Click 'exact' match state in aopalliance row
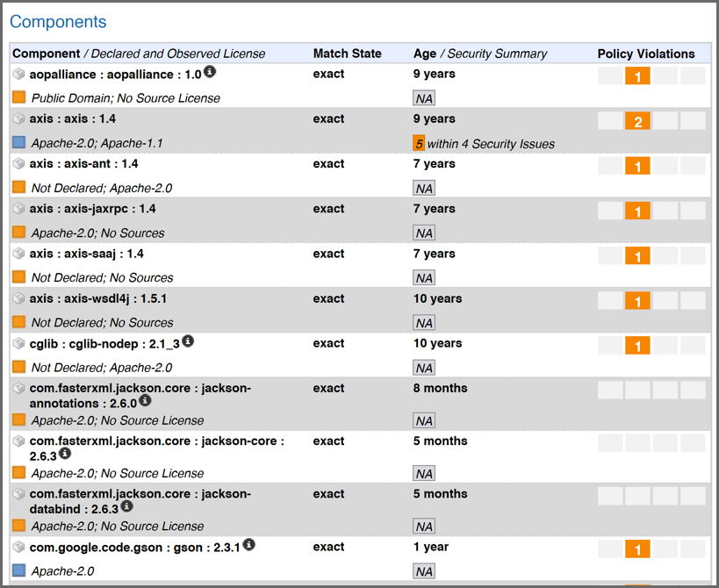This screenshot has height=588, width=719. click(328, 74)
